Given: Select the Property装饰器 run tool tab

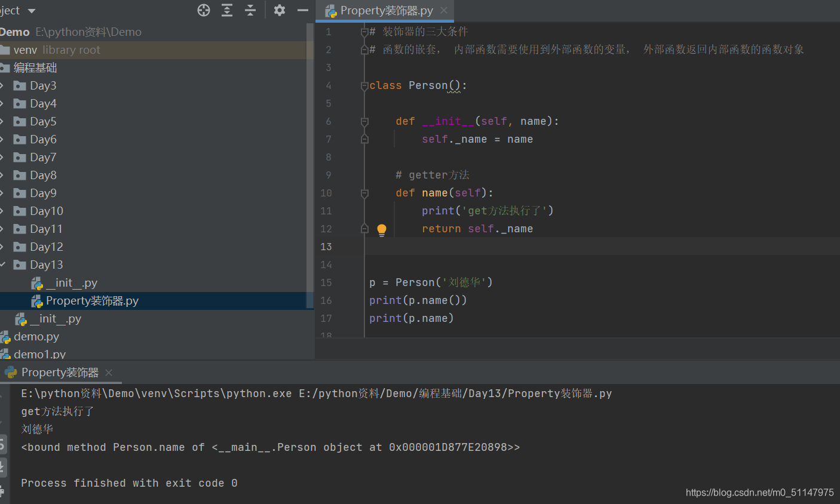Looking at the screenshot, I should [x=60, y=373].
